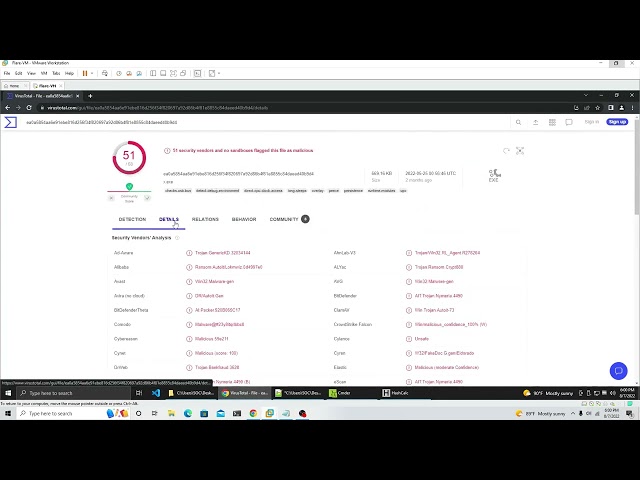Click Send Ctrl+Alt+Del toolbar icon

coord(105,73)
